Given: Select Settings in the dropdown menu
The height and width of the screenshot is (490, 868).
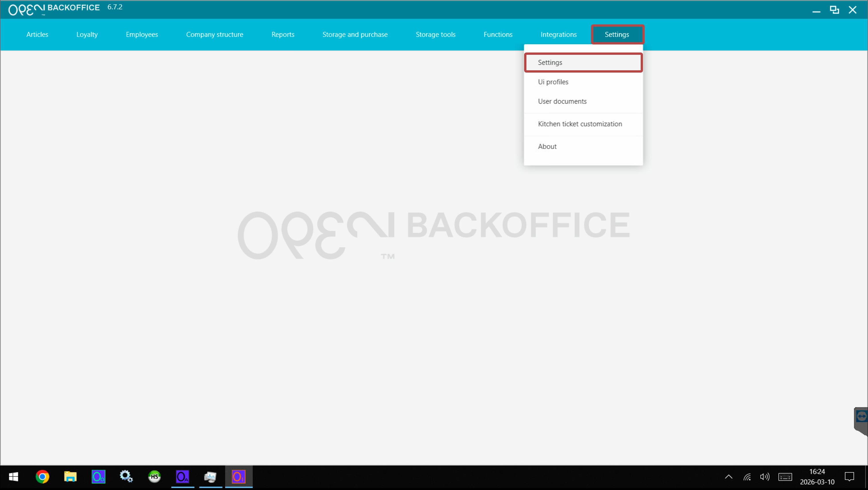Looking at the screenshot, I should (x=550, y=63).
